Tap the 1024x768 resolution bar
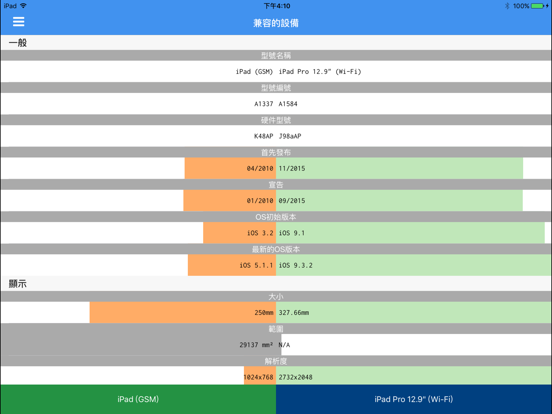Viewport: 552px width, 414px height. [260, 376]
